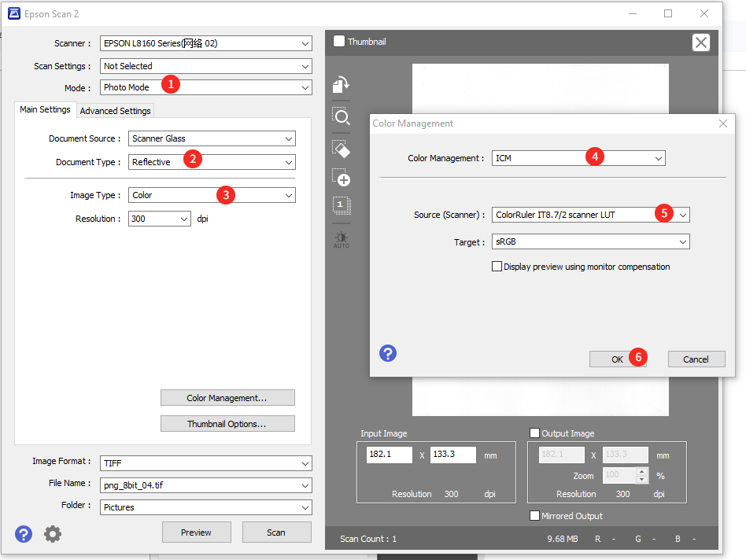
Task: Click the marquee eraser icon in preview toolbar
Action: tap(341, 149)
